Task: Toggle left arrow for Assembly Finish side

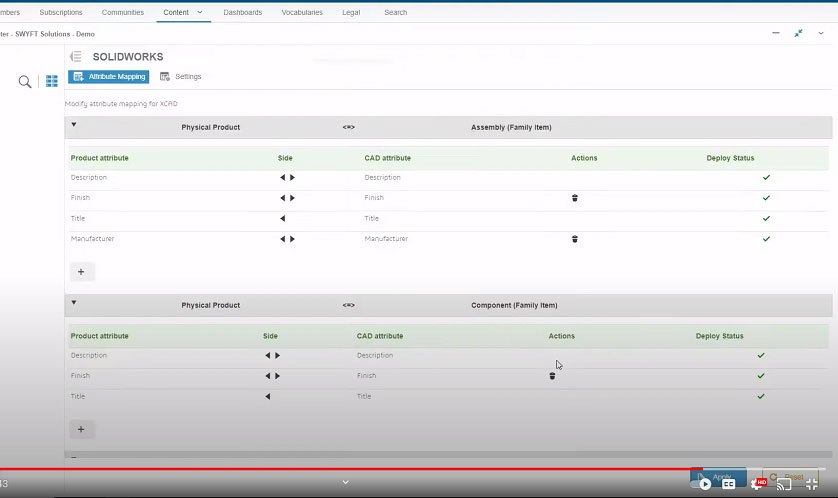Action: (283, 198)
